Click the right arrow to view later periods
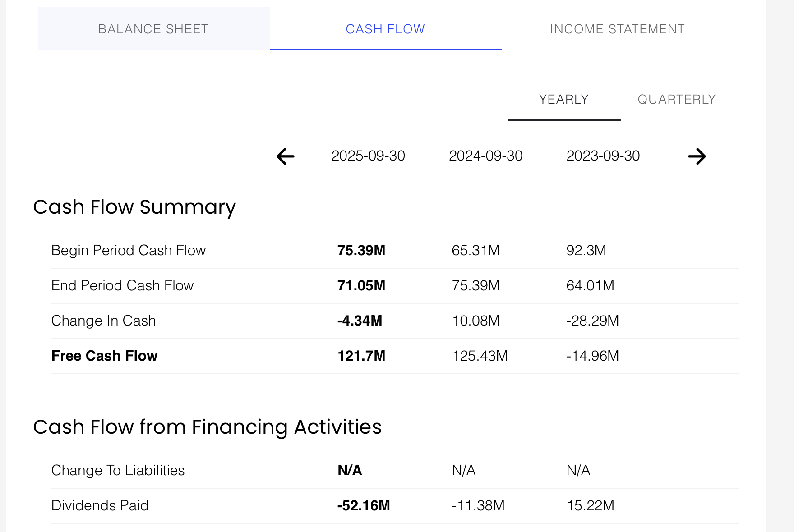This screenshot has width=794, height=532. [697, 156]
